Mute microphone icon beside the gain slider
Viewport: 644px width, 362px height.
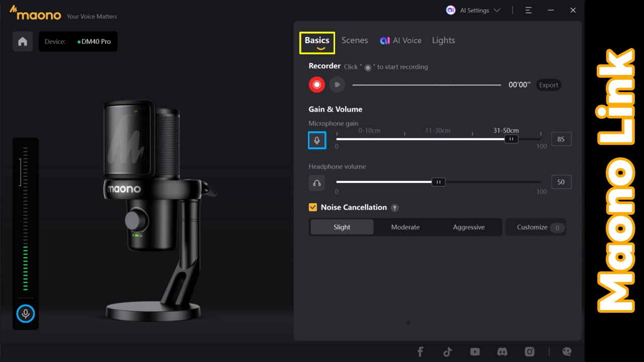(317, 140)
